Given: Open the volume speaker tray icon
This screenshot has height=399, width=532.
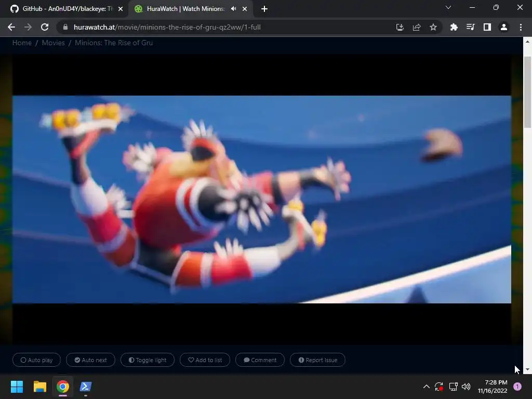Looking at the screenshot, I should 466,387.
